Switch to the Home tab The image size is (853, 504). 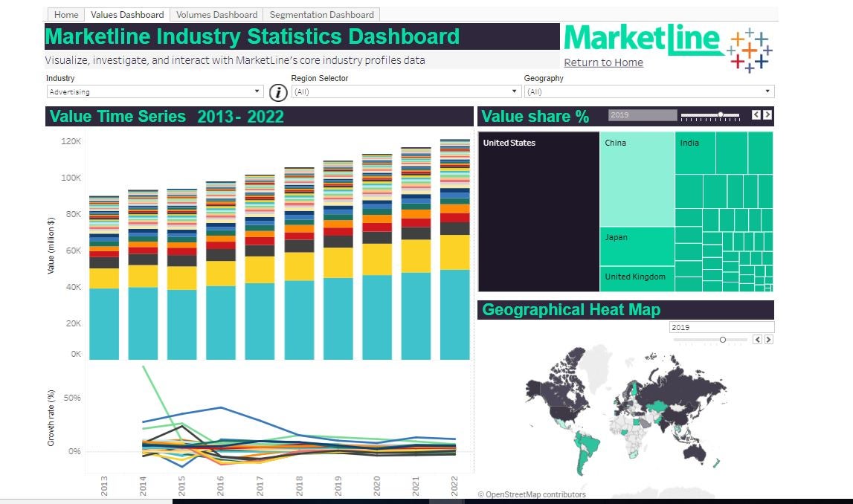coord(66,15)
